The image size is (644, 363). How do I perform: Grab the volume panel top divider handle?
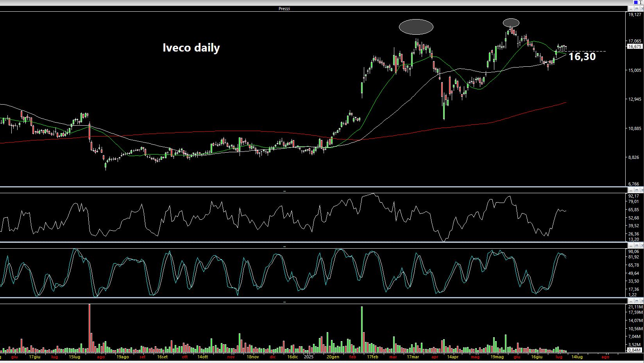pos(284,302)
